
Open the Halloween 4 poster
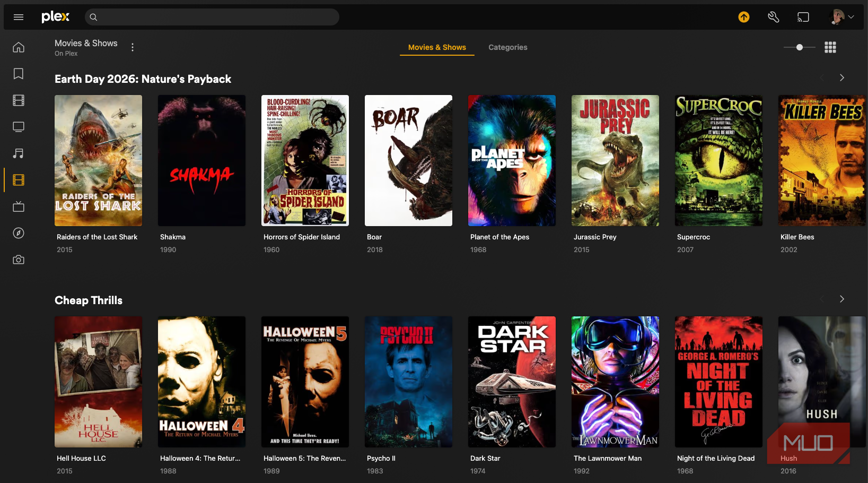pos(201,382)
